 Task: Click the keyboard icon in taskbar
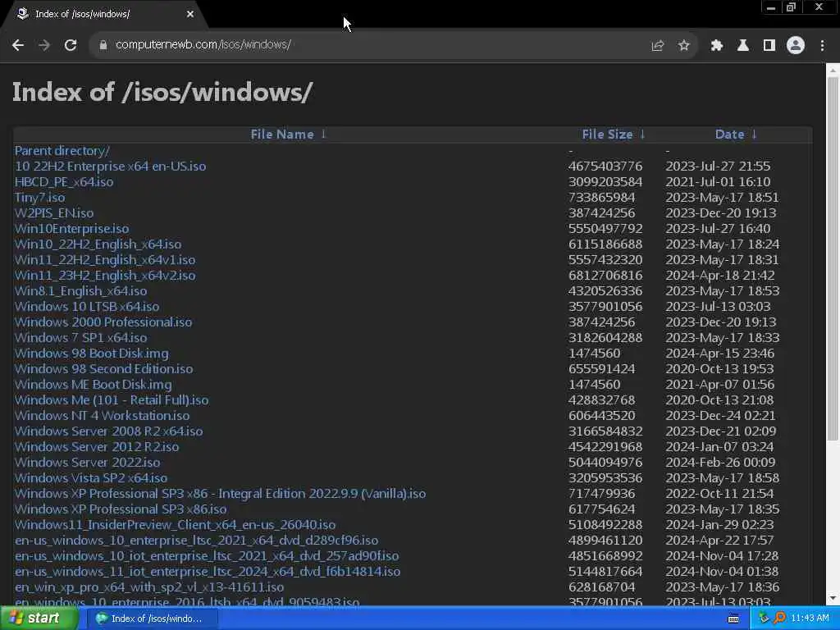tap(733, 619)
